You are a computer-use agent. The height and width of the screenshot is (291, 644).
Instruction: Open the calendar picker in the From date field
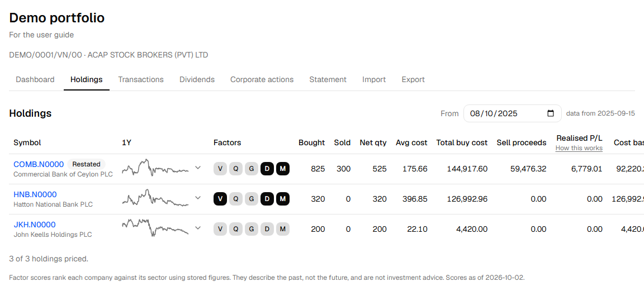tap(551, 114)
